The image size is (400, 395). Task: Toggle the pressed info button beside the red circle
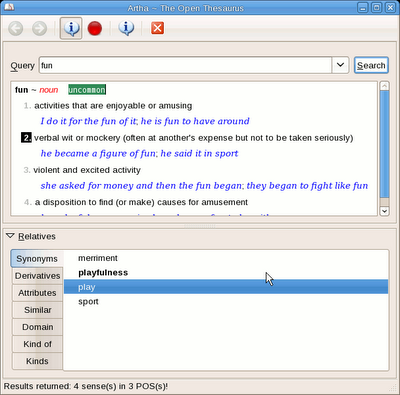pos(71,28)
